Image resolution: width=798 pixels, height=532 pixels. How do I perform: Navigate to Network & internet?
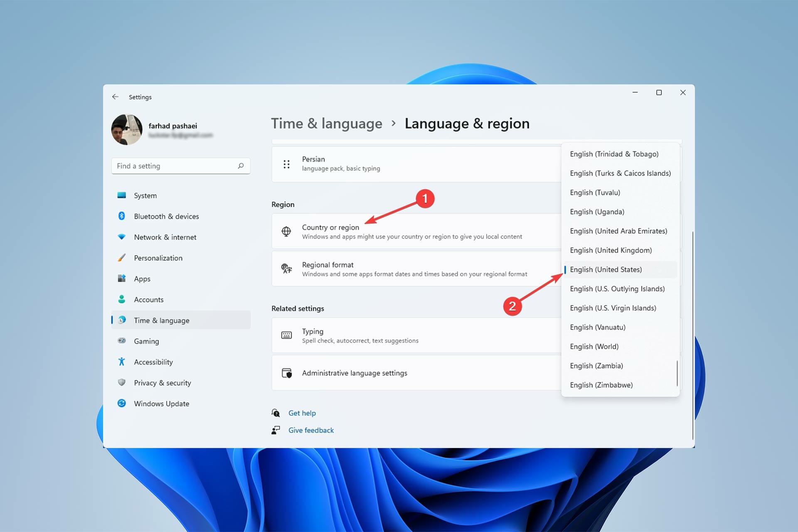click(x=164, y=236)
